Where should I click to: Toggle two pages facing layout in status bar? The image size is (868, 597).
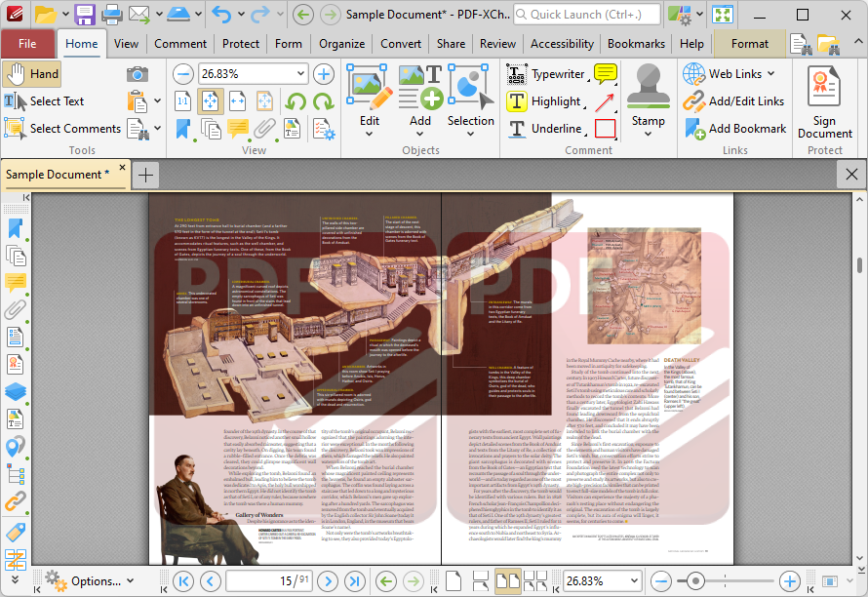(507, 581)
